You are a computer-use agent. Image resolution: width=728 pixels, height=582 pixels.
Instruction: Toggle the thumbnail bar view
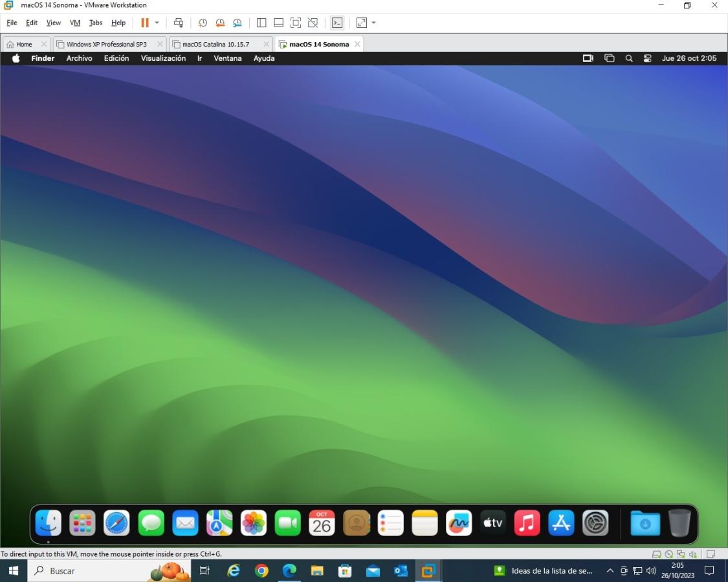tap(278, 23)
